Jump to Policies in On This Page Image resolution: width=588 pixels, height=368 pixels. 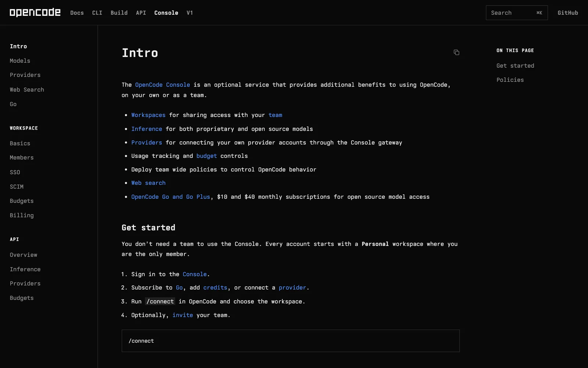point(510,80)
